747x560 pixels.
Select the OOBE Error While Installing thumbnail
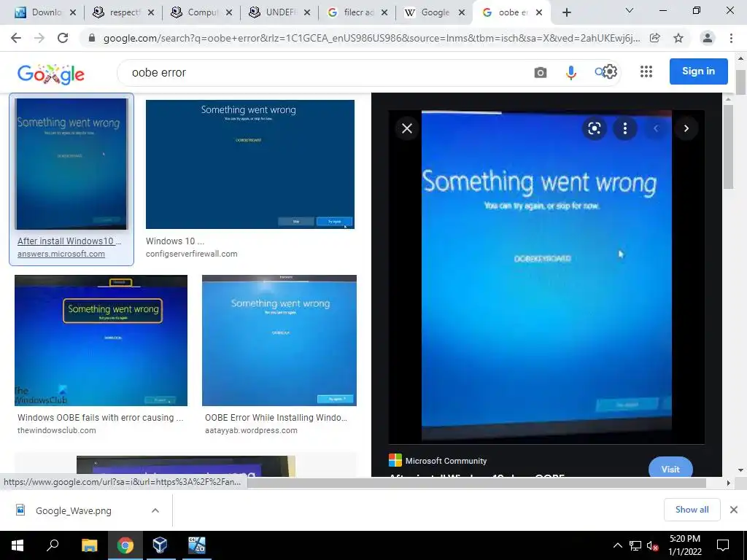pos(279,341)
